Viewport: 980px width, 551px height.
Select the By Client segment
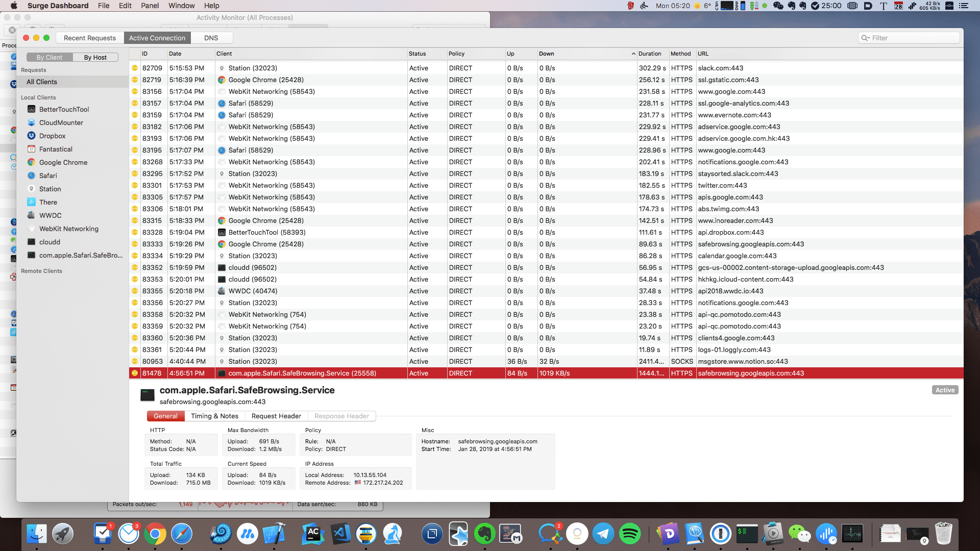pos(49,57)
